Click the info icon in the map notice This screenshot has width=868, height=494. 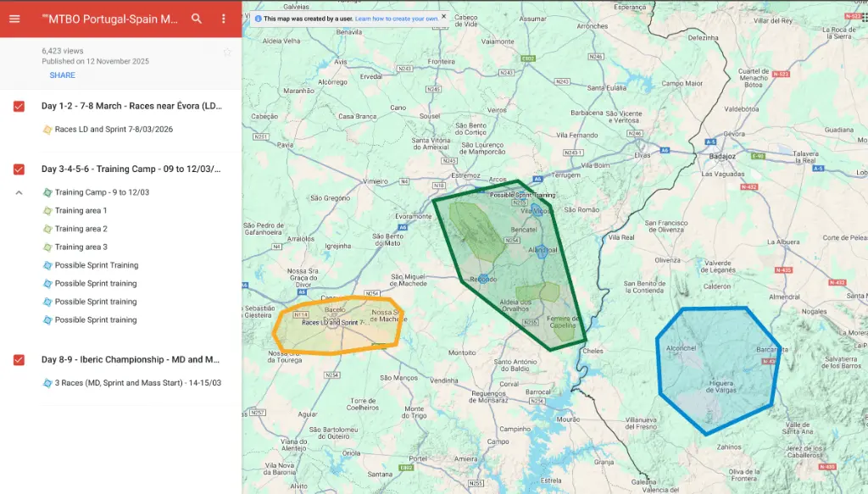258,18
